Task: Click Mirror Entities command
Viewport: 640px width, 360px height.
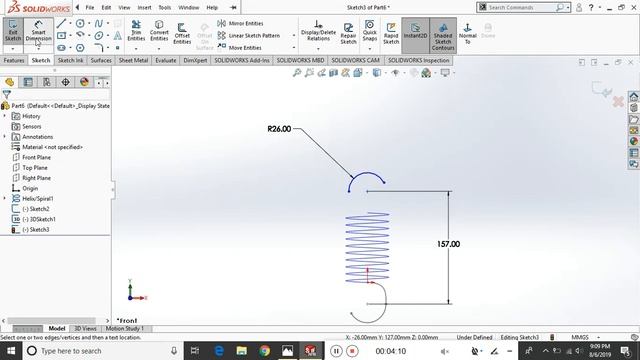Action: (x=240, y=24)
